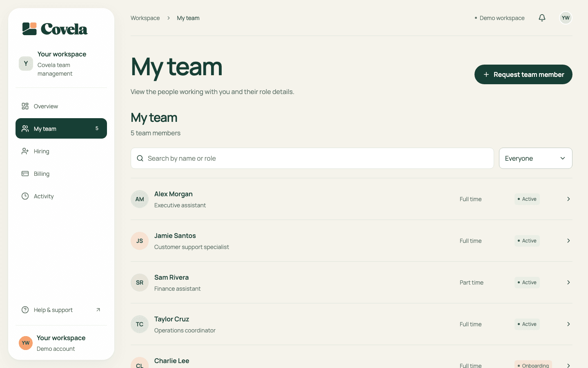Click the Part time label for Sam Rivera

pyautogui.click(x=472, y=283)
